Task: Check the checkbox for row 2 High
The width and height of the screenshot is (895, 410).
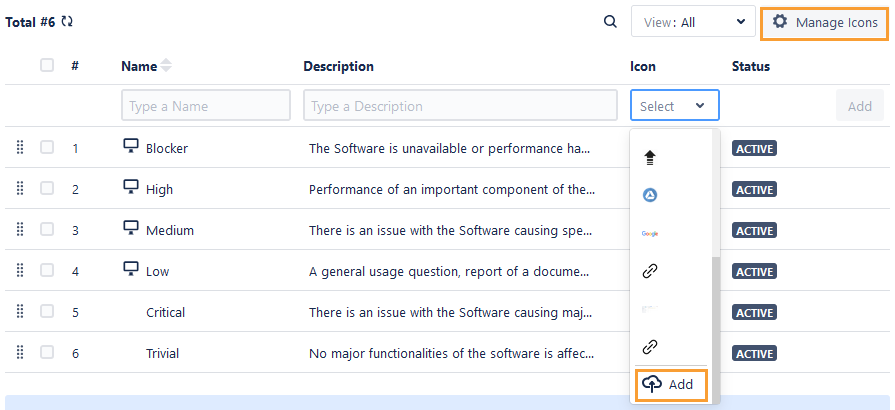Action: pos(47,189)
